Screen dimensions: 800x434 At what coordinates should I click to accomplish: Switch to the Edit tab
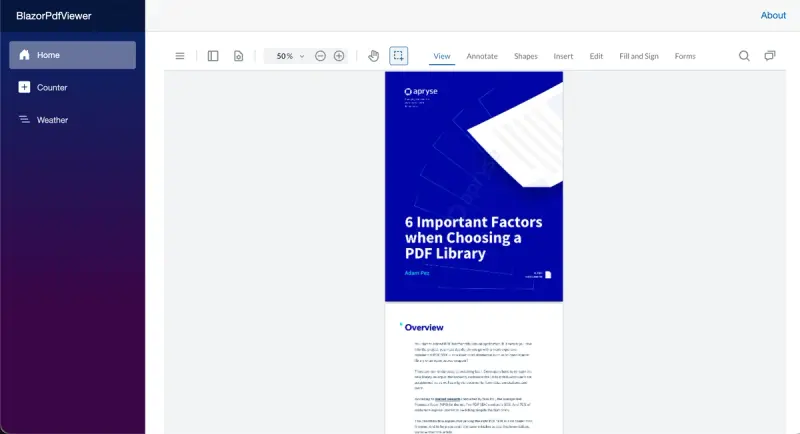click(596, 56)
